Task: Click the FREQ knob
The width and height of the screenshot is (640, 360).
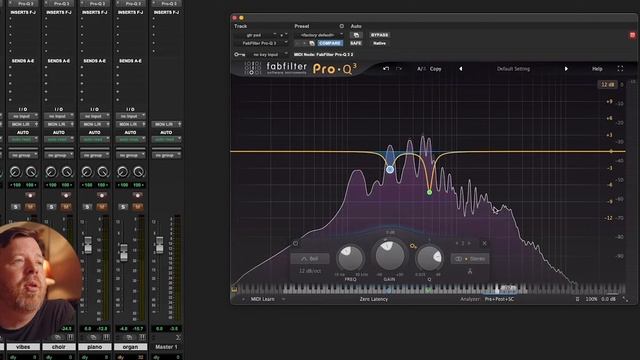Action: [x=350, y=258]
